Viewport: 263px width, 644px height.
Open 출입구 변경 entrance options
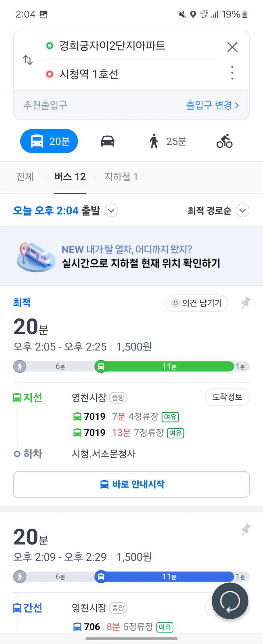pyautogui.click(x=212, y=105)
